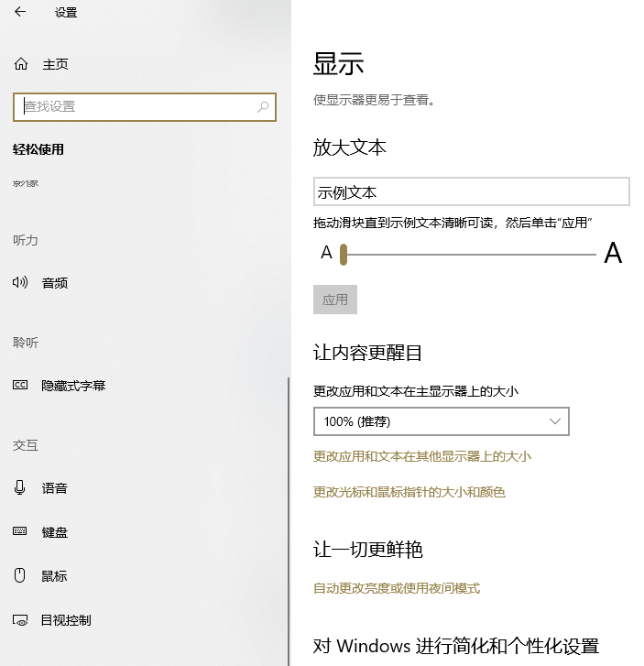Open link 自动更改亮度或使用夜间模式
The image size is (644, 666).
pyautogui.click(x=397, y=588)
